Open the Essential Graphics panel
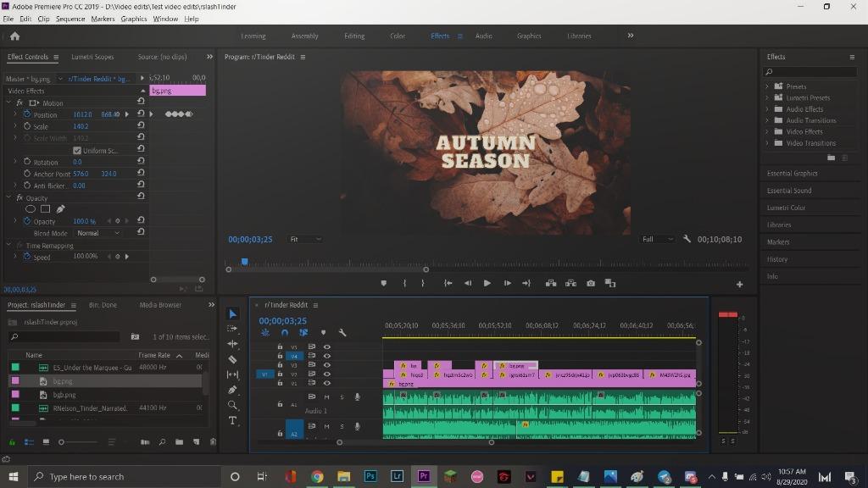Screen dimensions: 868x488 coord(792,174)
